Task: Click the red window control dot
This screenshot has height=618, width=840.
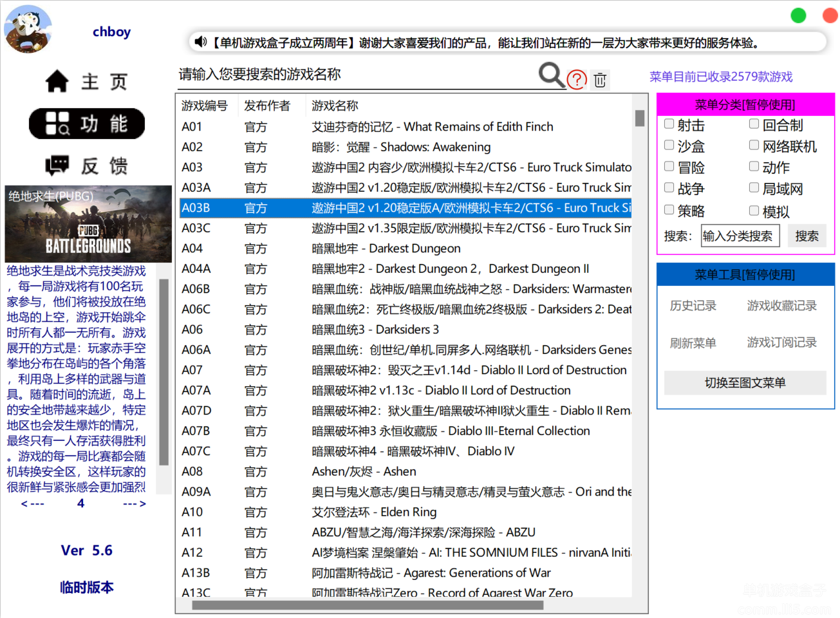Action: (830, 15)
